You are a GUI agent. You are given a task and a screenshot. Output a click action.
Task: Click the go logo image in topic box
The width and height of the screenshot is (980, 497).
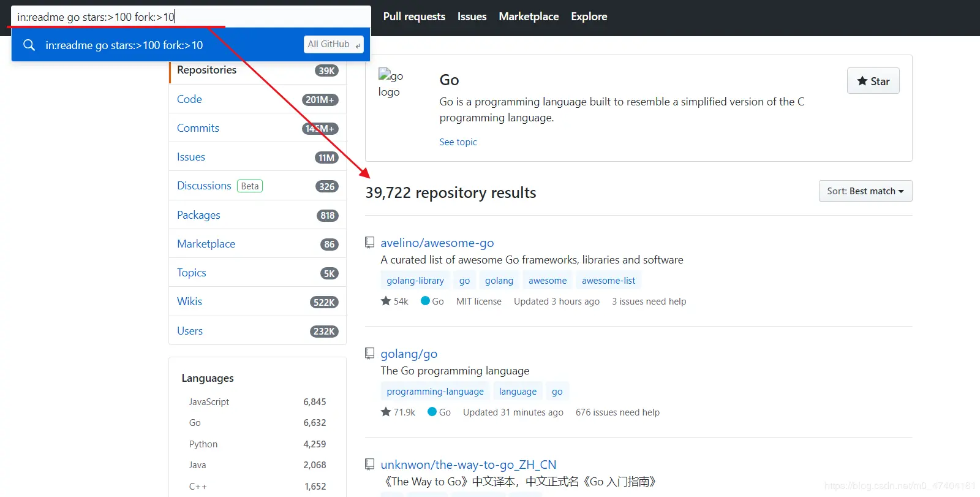pyautogui.click(x=391, y=83)
